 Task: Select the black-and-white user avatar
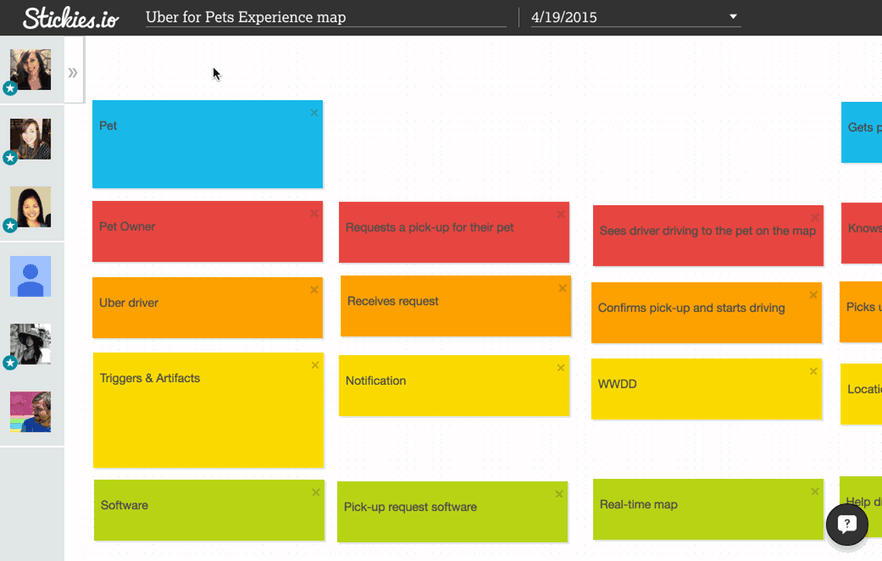(30, 344)
